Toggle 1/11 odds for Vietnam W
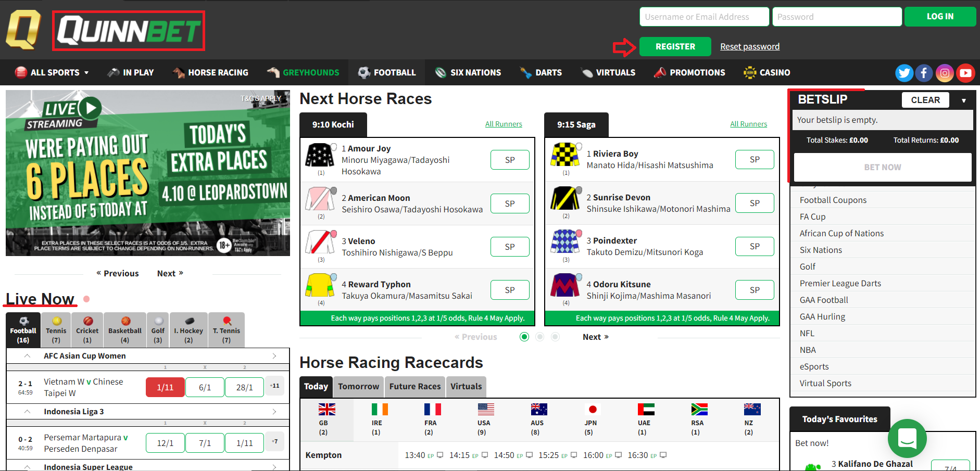The height and width of the screenshot is (471, 980). (x=165, y=387)
